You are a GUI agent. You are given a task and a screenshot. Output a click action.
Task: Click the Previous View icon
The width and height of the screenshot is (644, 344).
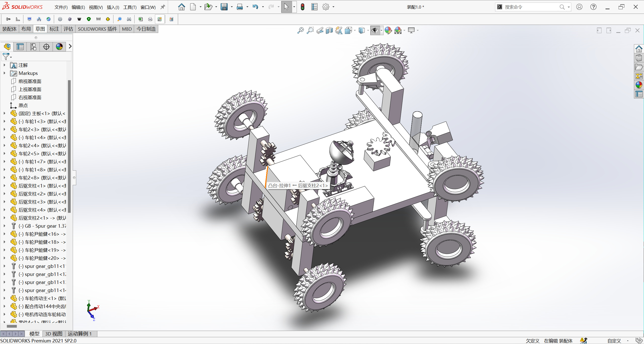tap(320, 30)
